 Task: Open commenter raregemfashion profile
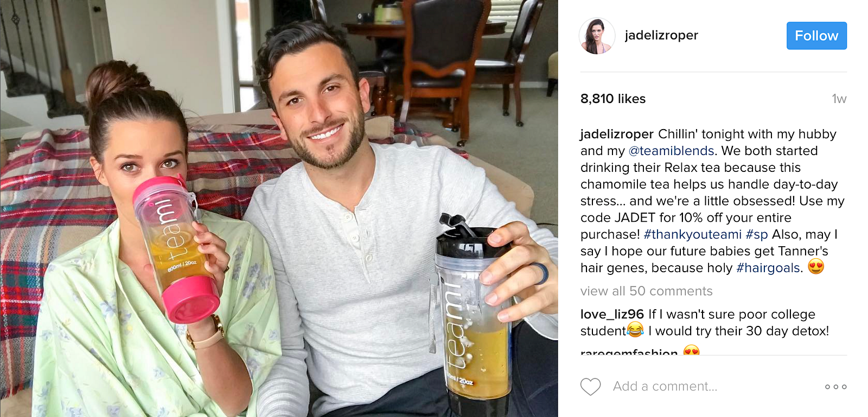pyautogui.click(x=629, y=351)
